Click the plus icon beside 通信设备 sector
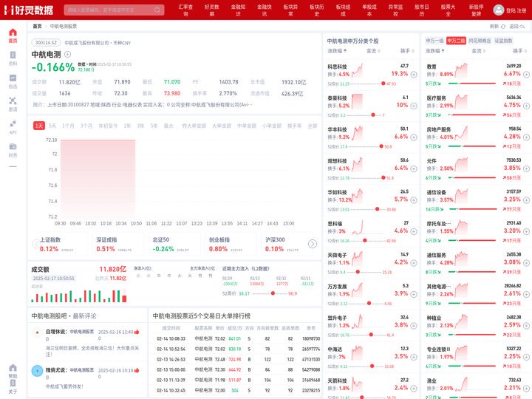The width and height of the screenshot is (532, 399). tap(526, 200)
